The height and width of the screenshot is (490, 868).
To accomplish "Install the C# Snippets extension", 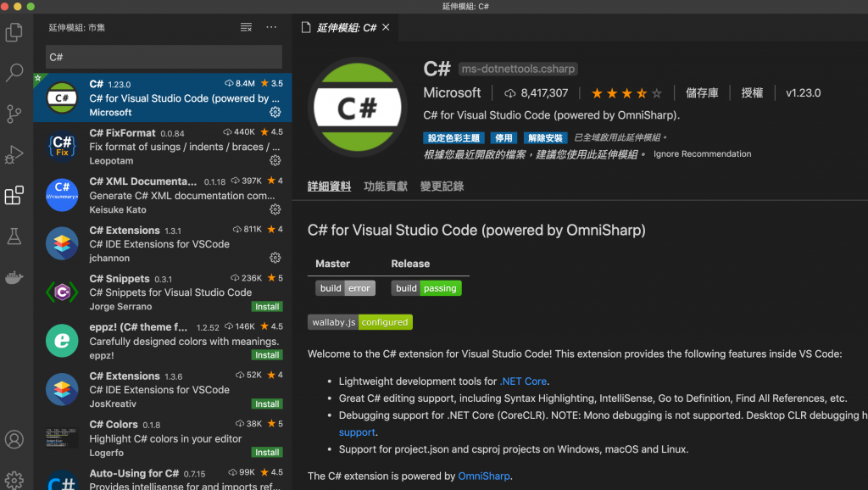I will 267,307.
